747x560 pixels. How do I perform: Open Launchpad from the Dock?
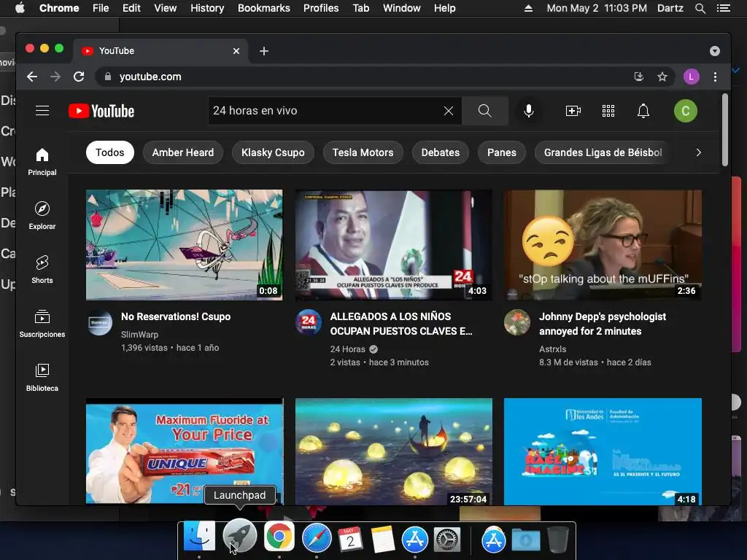coord(239,537)
